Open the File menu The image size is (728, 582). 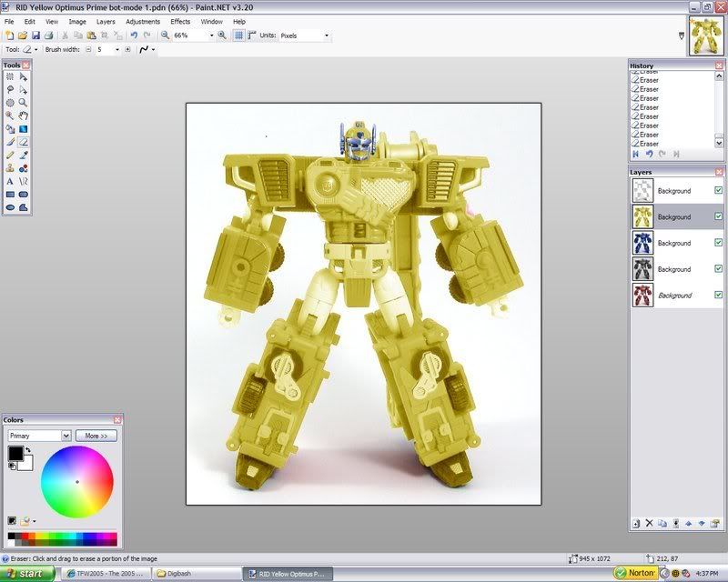click(9, 21)
